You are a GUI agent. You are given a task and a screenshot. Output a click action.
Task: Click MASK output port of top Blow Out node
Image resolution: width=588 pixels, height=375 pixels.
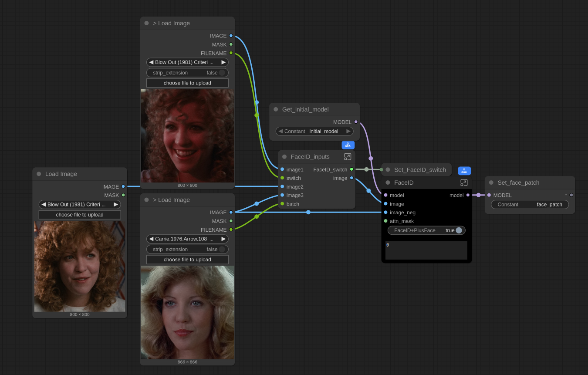click(231, 44)
